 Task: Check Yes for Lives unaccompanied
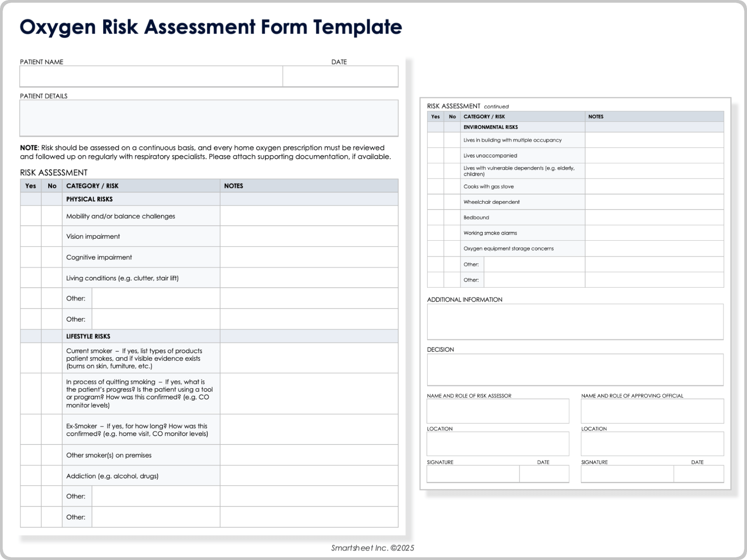coord(435,155)
